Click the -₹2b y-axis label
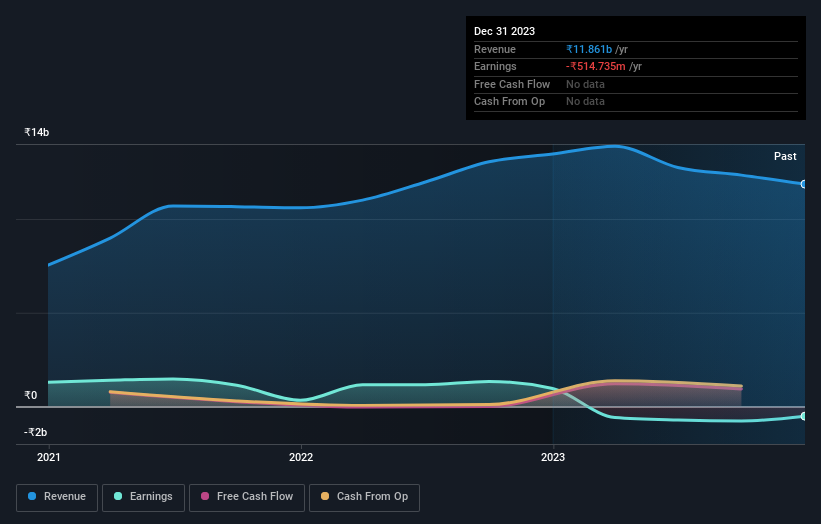 pyautogui.click(x=36, y=432)
